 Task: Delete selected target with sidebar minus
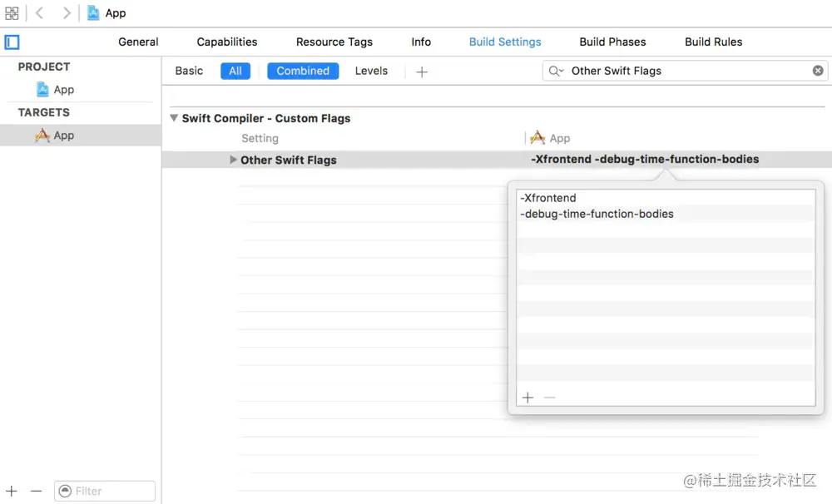[x=36, y=491]
